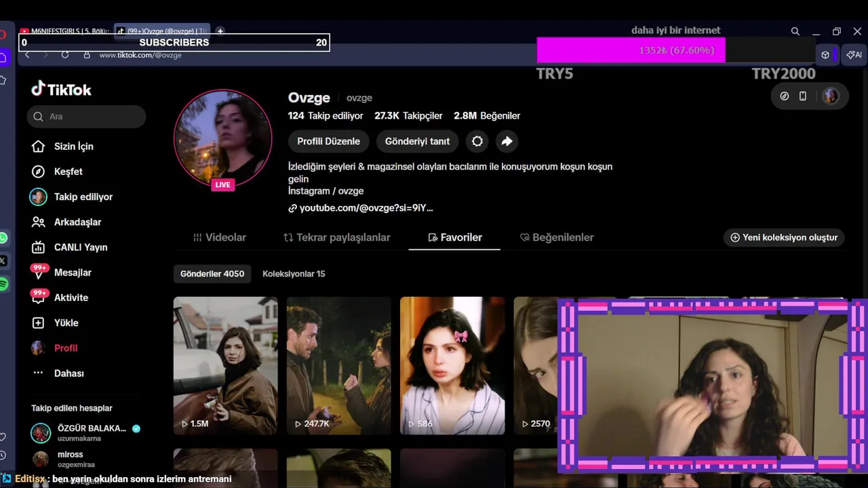Click the Profili Düzenle button
Screen dimensions: 868x488
[328, 141]
